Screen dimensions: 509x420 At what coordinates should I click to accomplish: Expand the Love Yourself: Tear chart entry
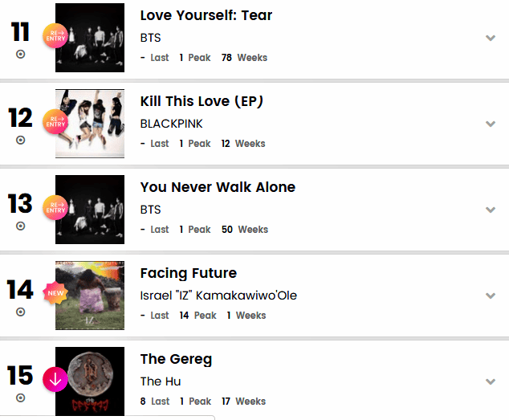click(x=491, y=38)
